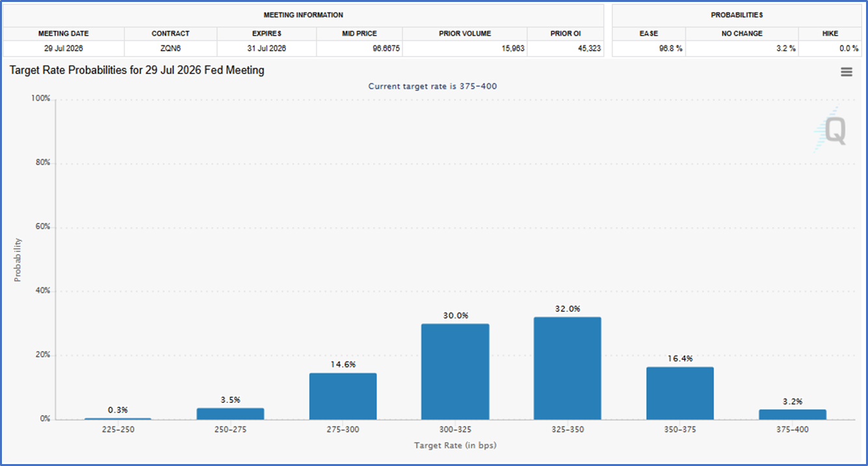Select the ZQN6 contract cell
The image size is (868, 466).
pyautogui.click(x=170, y=48)
